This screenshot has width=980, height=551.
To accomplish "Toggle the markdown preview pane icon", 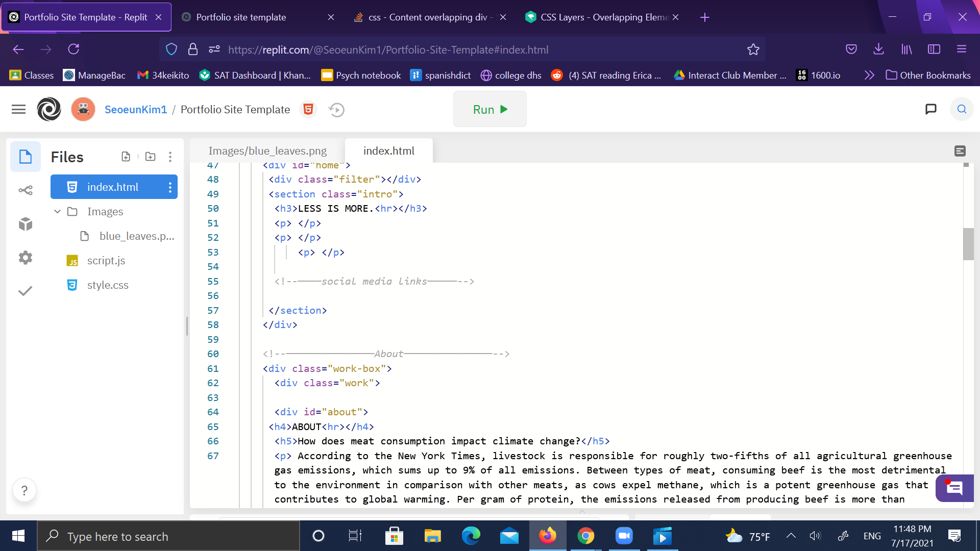I will coord(960,151).
